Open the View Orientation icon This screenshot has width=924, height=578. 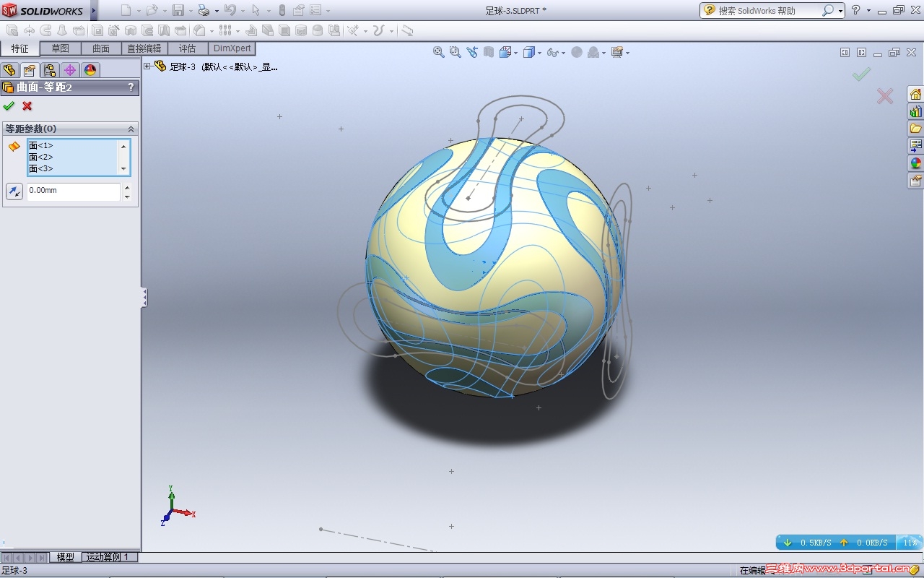click(x=505, y=52)
